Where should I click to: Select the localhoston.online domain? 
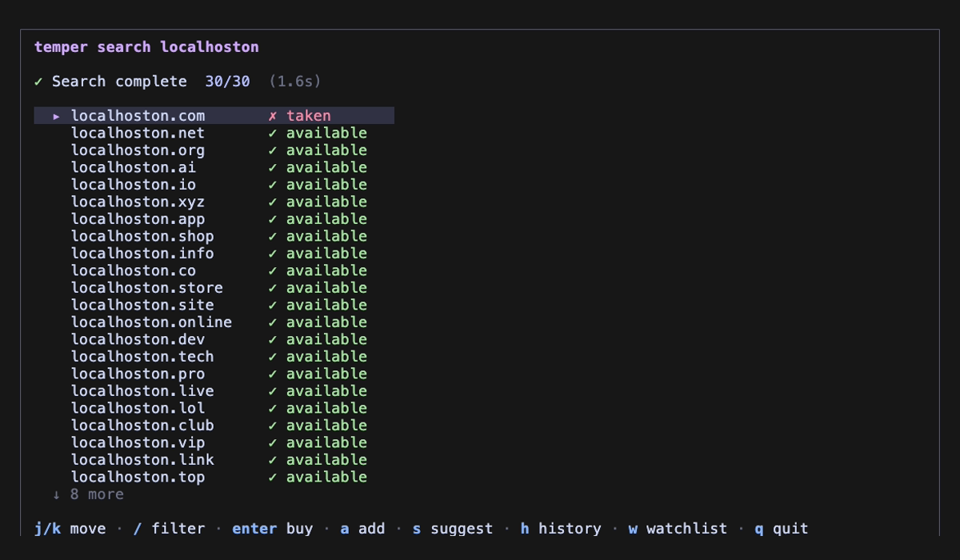tap(151, 322)
